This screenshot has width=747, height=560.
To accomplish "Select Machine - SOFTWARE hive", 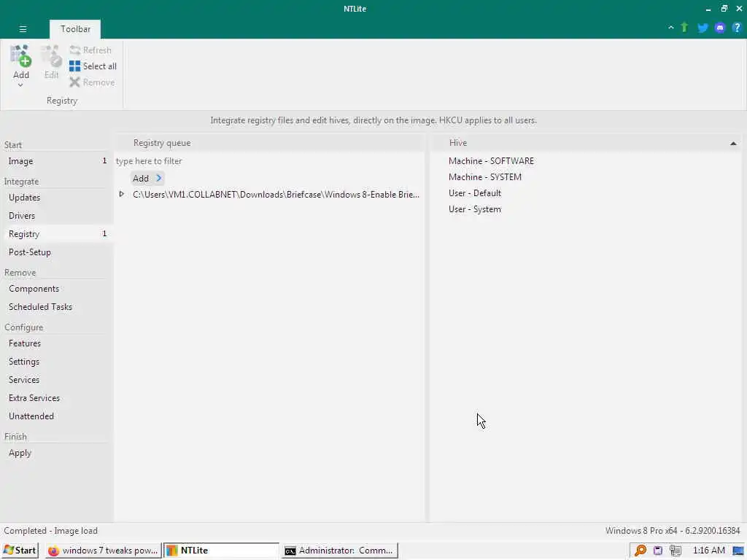I will point(491,161).
